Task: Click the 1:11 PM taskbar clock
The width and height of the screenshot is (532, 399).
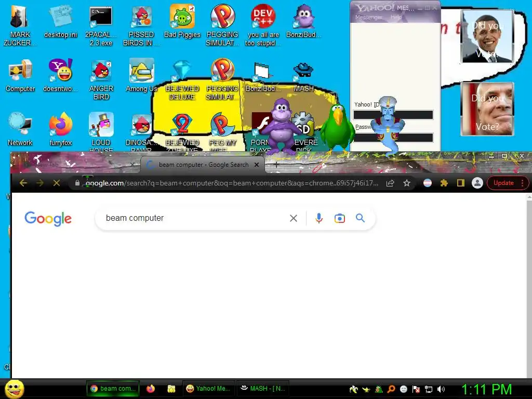Action: (486, 389)
